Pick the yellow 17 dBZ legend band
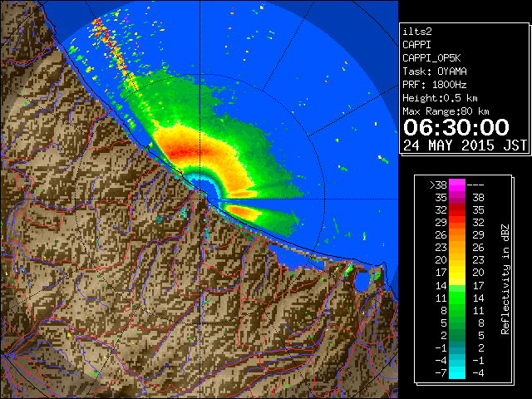The width and height of the screenshot is (532, 399). tap(457, 273)
